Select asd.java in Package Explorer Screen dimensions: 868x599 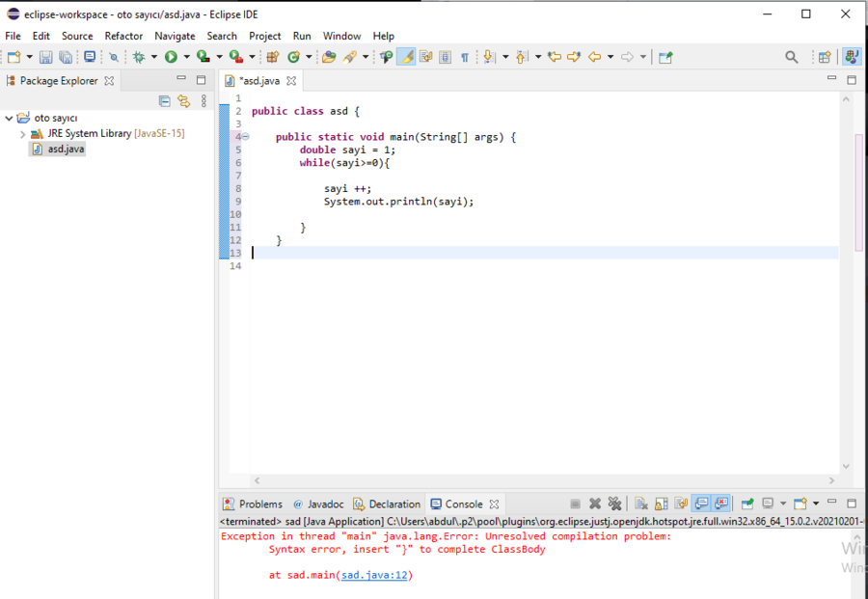click(x=66, y=150)
